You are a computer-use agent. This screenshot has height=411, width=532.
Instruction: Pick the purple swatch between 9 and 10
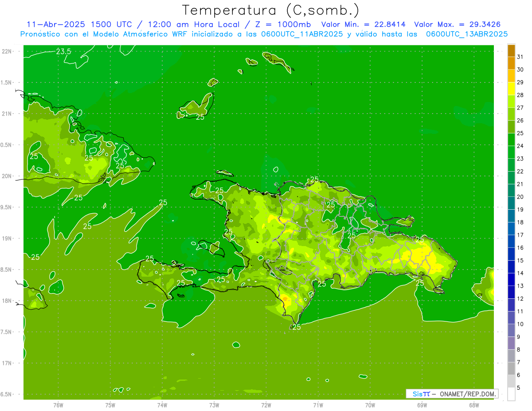[511, 330]
